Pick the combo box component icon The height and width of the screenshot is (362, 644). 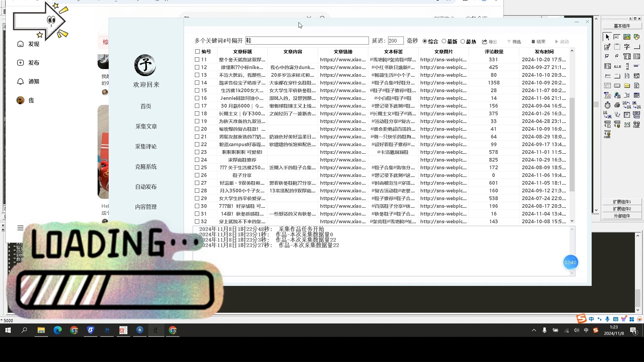tap(627, 56)
